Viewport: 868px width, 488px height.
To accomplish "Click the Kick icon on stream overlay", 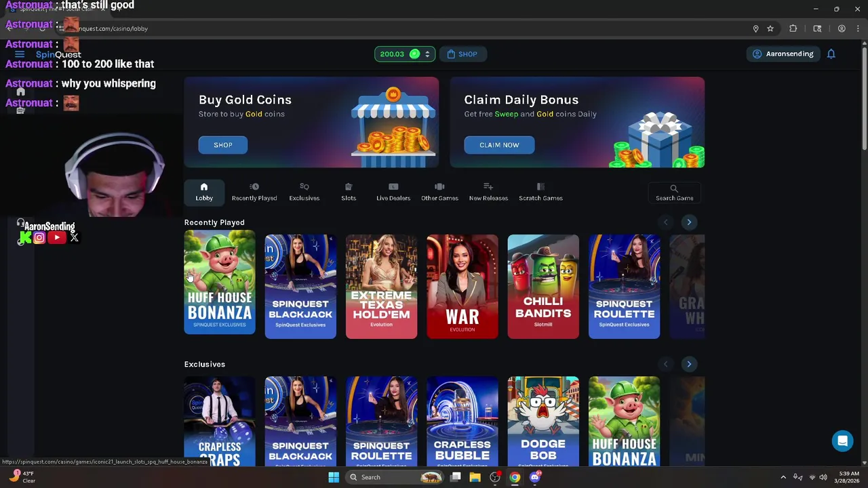I will click(x=25, y=237).
